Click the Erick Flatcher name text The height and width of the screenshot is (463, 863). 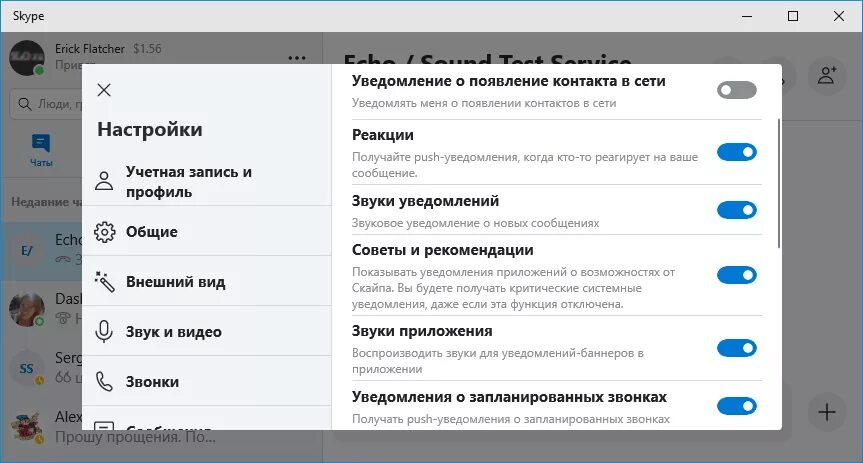coord(90,49)
